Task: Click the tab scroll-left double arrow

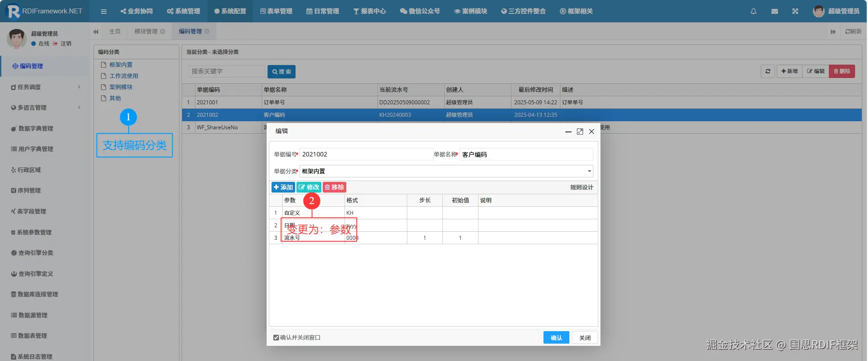Action: tap(96, 32)
